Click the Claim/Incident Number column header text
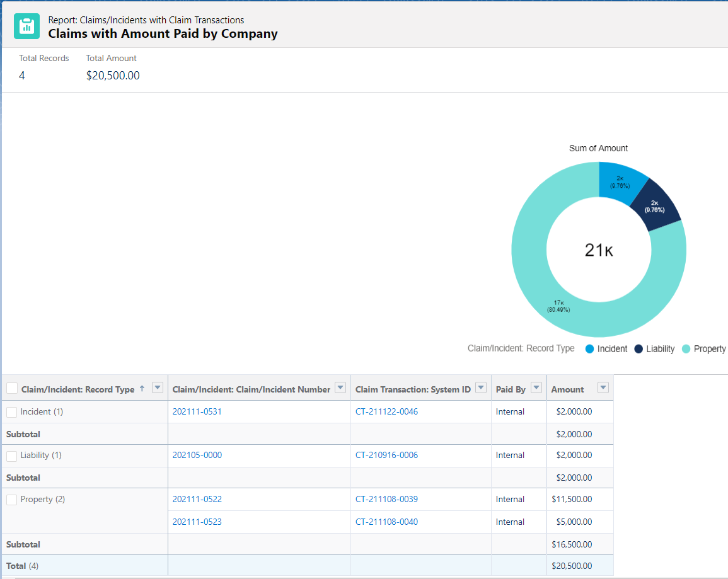The width and height of the screenshot is (728, 579). pos(251,389)
